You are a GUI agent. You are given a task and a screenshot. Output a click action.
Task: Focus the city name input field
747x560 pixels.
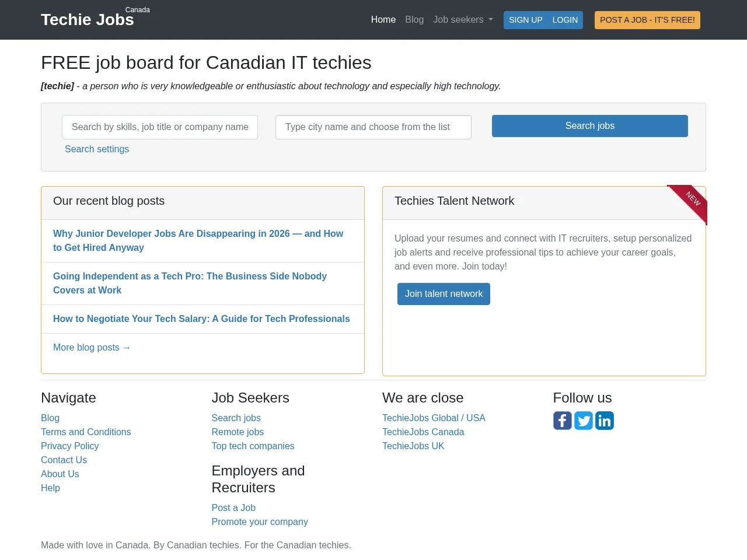pos(373,127)
